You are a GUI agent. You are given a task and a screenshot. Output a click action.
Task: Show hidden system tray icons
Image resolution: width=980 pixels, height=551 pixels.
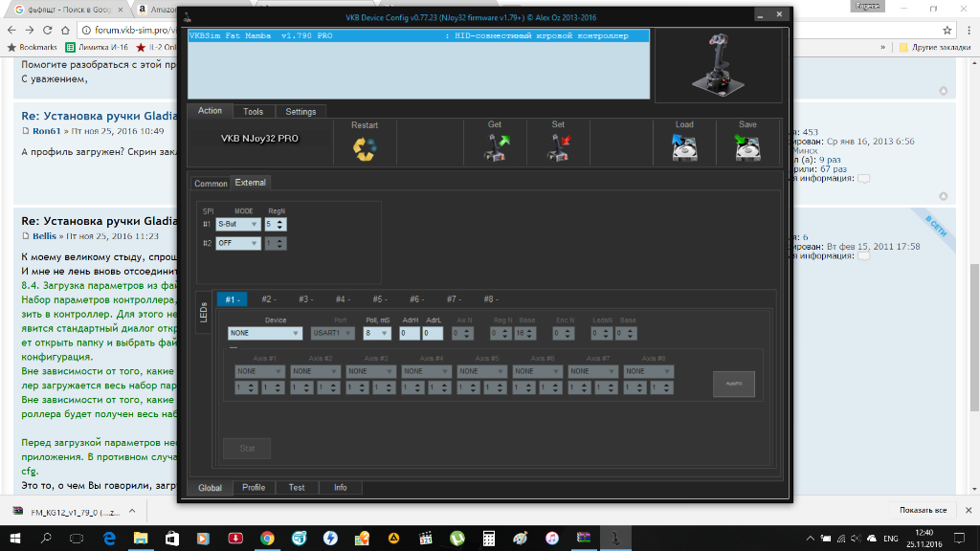(x=811, y=538)
